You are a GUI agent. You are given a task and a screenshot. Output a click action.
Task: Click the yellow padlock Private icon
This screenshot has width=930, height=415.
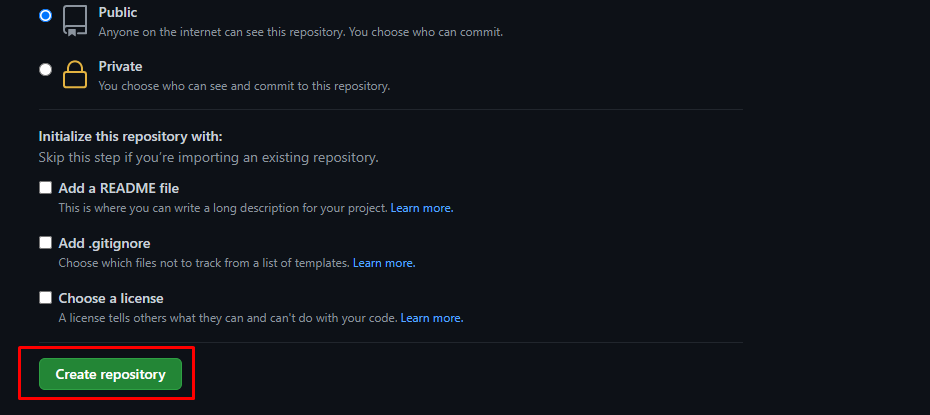75,74
